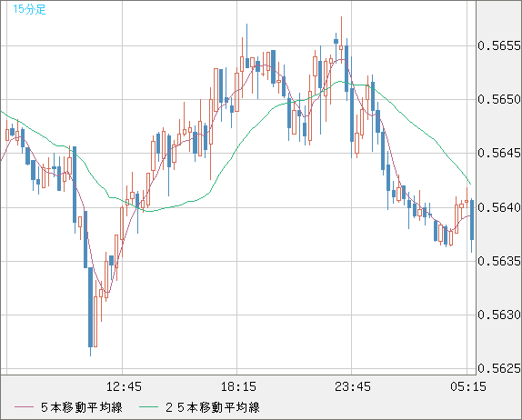Click the 0.5655 price axis label
522x420 pixels.
(x=499, y=45)
